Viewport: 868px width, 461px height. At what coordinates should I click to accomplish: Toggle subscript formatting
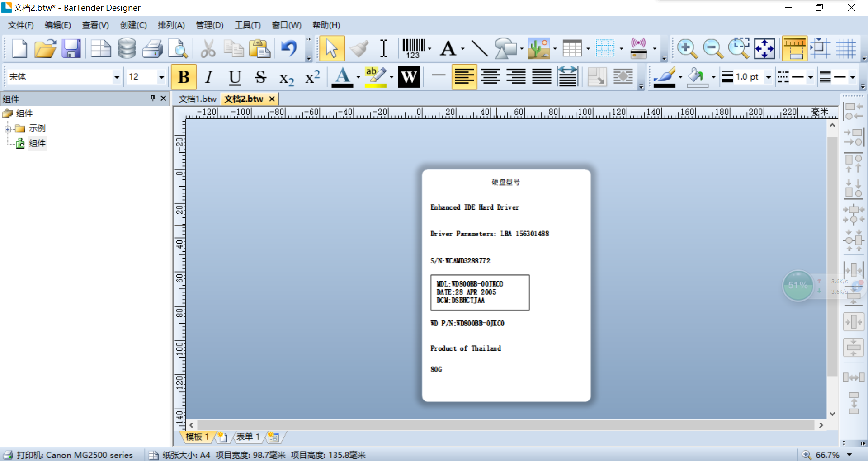pos(286,78)
